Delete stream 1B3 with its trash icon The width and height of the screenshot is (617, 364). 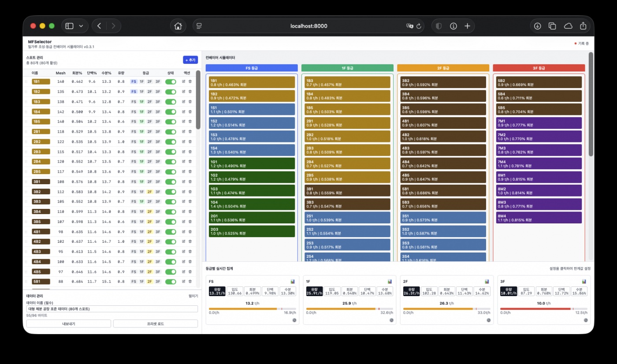[x=190, y=102]
